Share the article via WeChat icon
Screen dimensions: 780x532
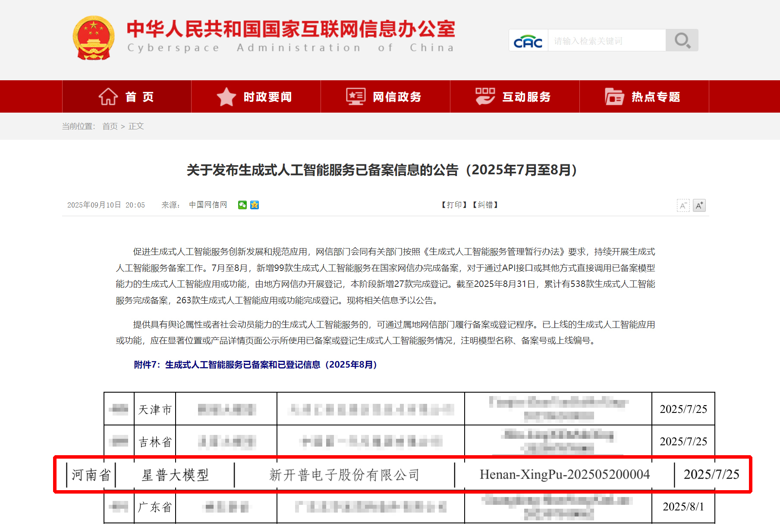(x=242, y=205)
